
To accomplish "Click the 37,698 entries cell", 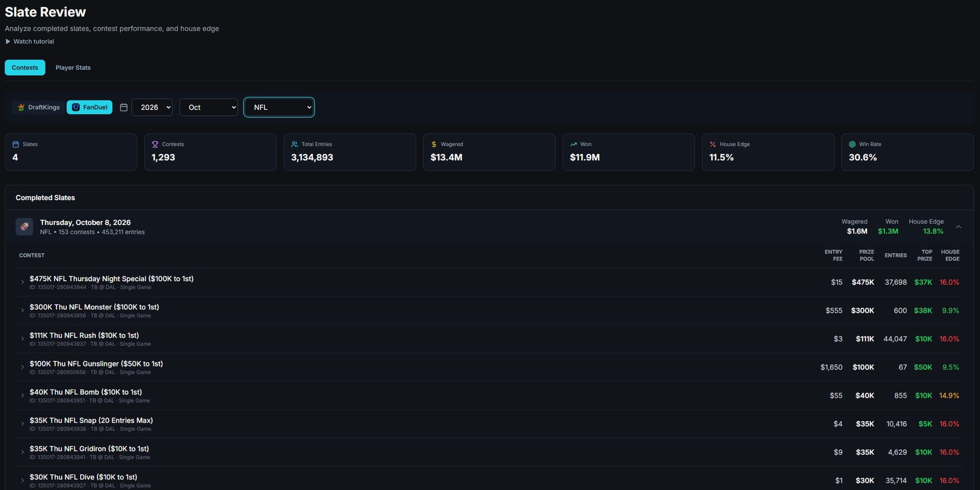I will point(896,282).
